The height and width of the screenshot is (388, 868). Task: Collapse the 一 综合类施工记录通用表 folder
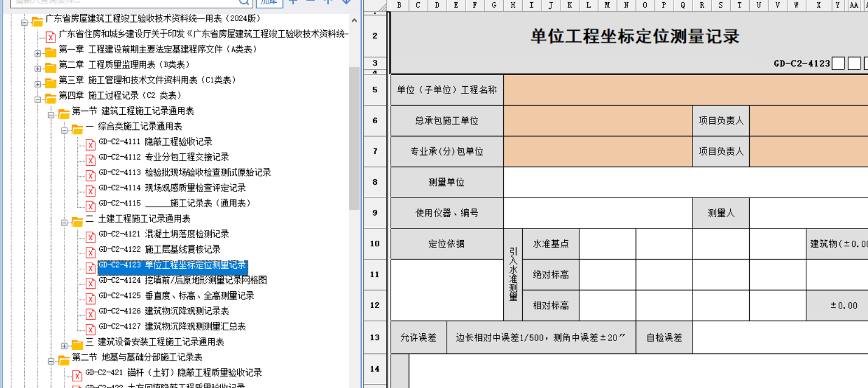[64, 130]
